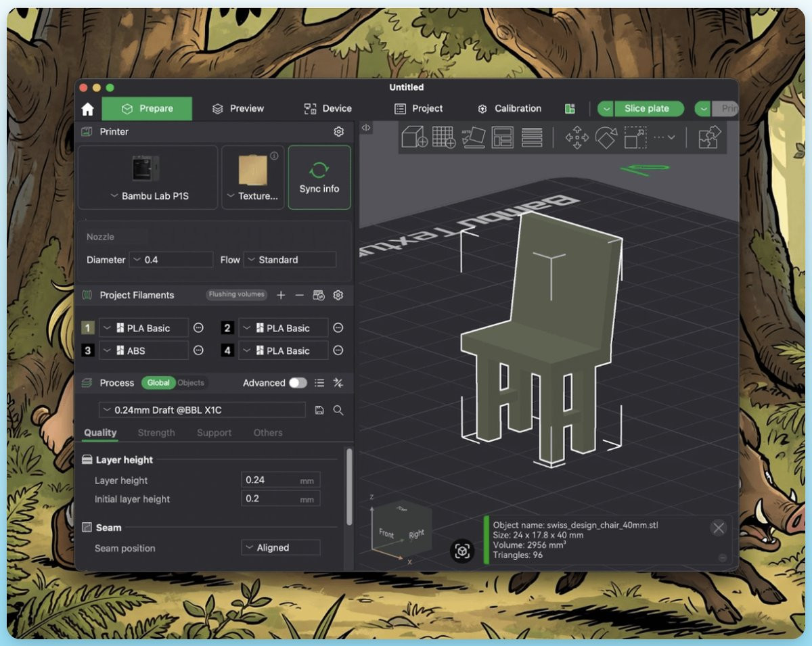Toggle the Advanced mode switch
This screenshot has height=646, width=812.
(298, 383)
